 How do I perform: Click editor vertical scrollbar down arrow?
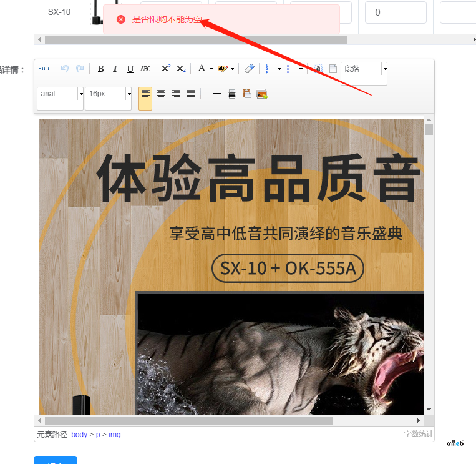(x=429, y=410)
